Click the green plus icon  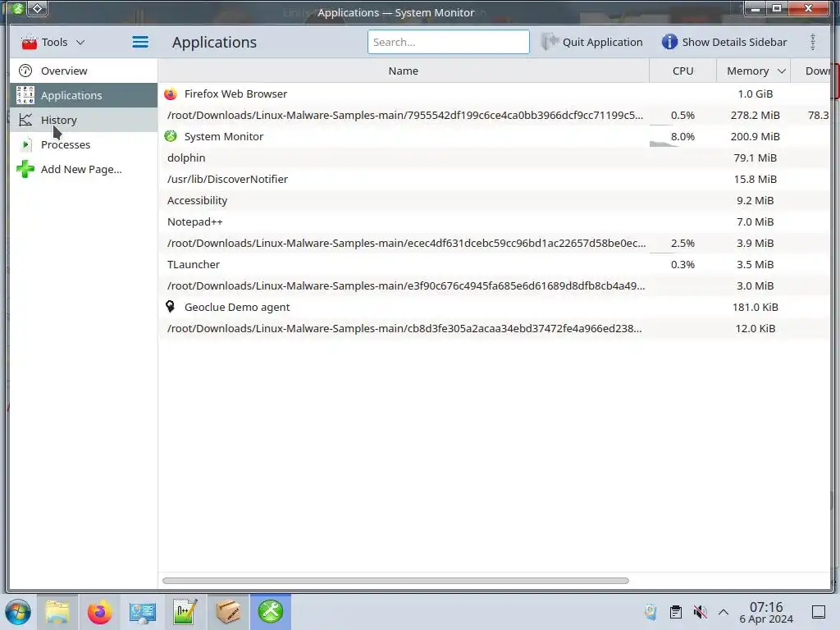tap(25, 169)
